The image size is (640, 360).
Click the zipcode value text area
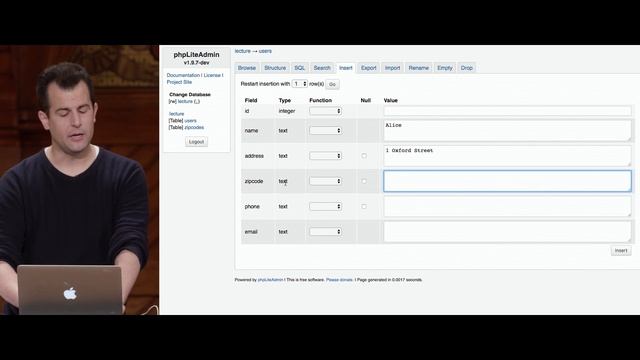tap(507, 181)
